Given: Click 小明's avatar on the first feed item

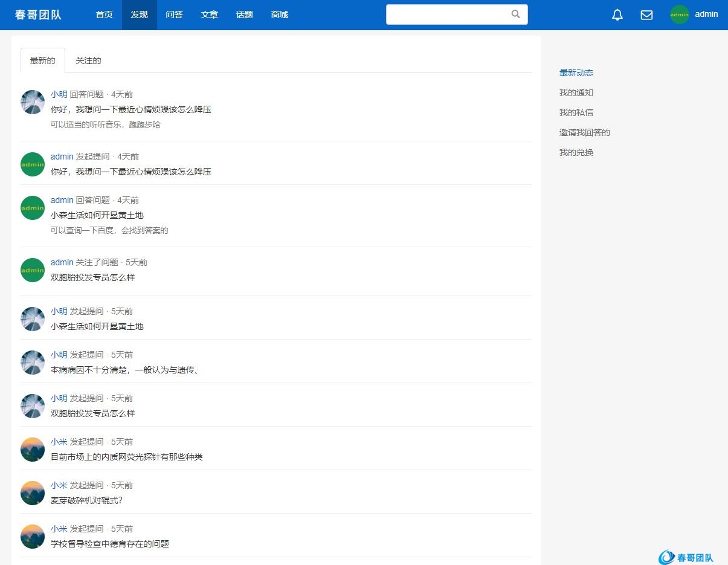Looking at the screenshot, I should coord(33,102).
